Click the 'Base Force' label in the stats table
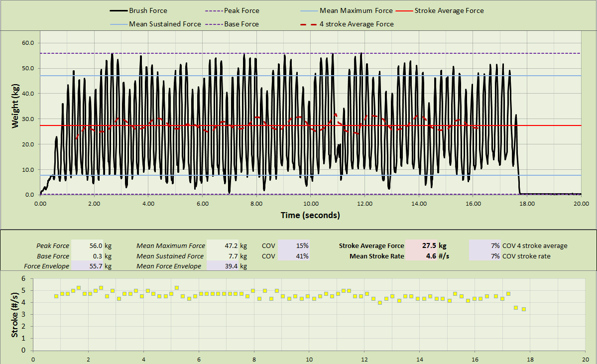The width and height of the screenshot is (597, 364). tap(53, 256)
